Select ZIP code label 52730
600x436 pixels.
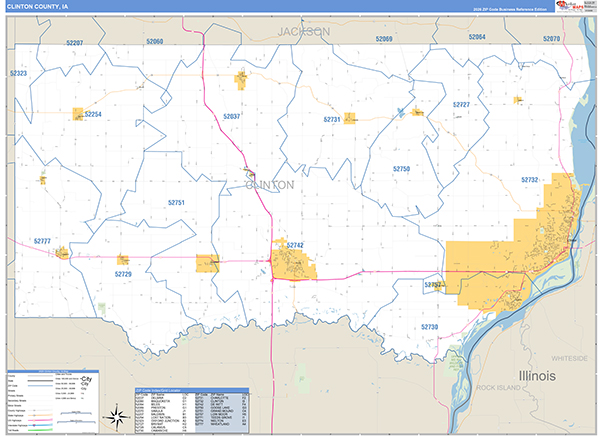point(429,327)
